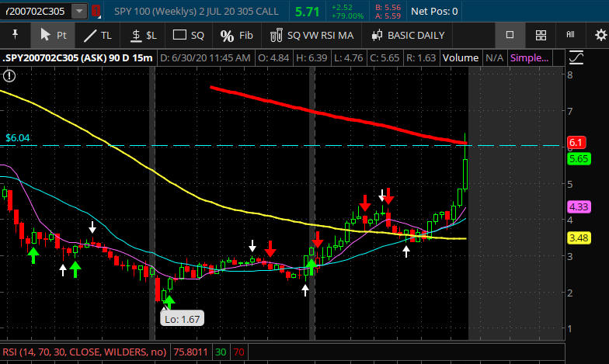Click the date readout D: 6/30/20 11:45 AM
Screen dimensions: 609x364
[205, 57]
